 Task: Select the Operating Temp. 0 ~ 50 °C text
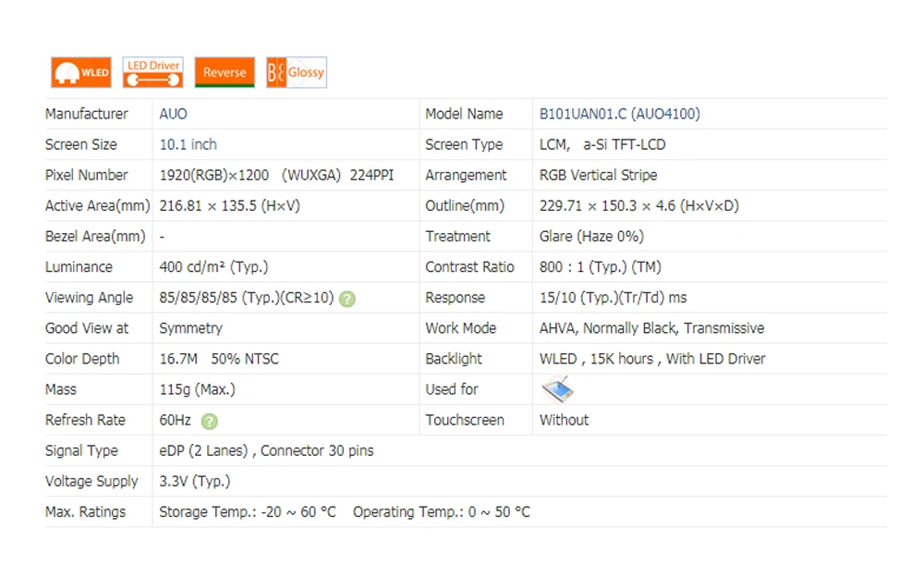[442, 512]
